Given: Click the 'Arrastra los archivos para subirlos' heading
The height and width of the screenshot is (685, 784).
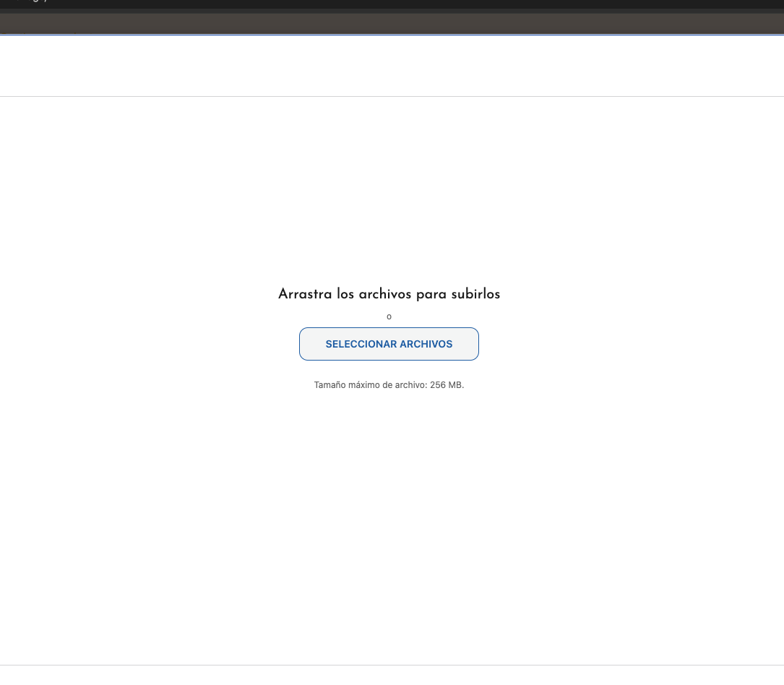Looking at the screenshot, I should click(x=389, y=294).
